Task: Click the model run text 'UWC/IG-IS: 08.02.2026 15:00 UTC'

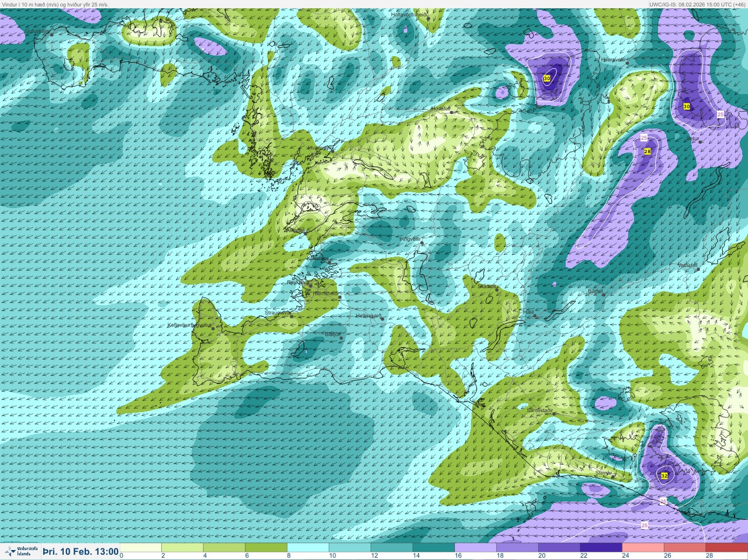Action: (690, 4)
